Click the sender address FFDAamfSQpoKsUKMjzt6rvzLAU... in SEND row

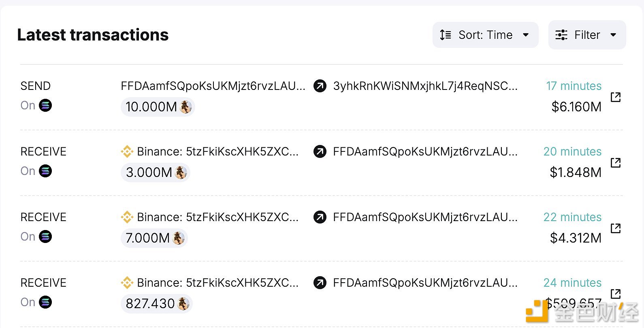tap(213, 86)
